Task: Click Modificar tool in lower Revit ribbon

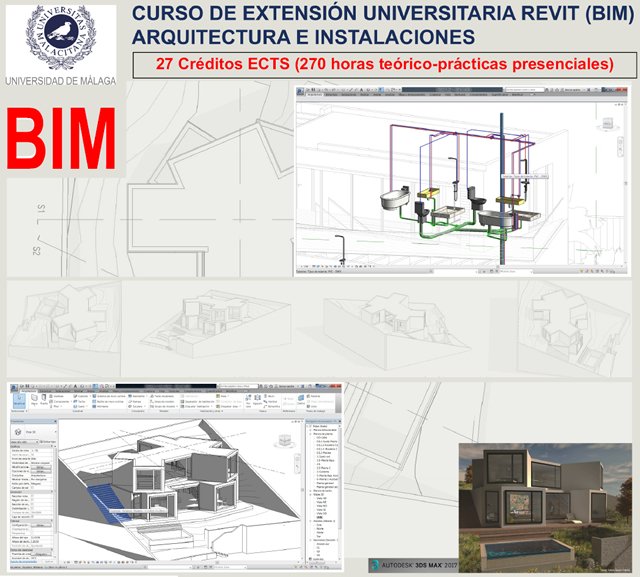Action: click(x=19, y=401)
